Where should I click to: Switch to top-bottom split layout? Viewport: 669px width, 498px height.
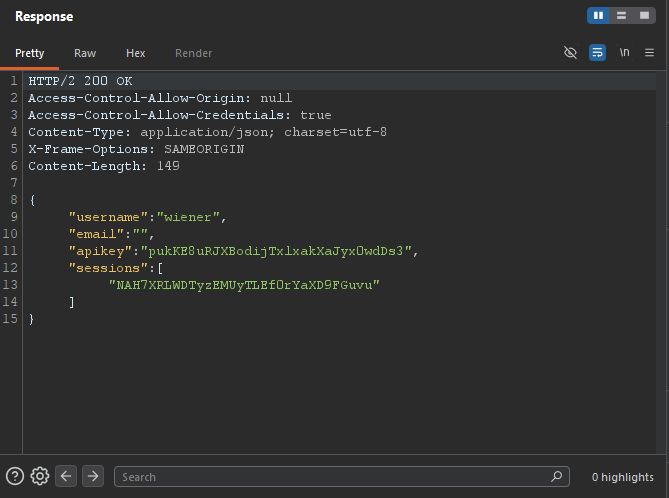(x=621, y=16)
